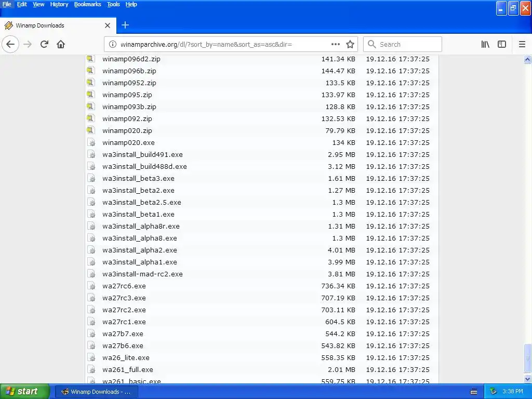
Task: Click zip icon beside winamp095.zip
Action: (x=90, y=95)
